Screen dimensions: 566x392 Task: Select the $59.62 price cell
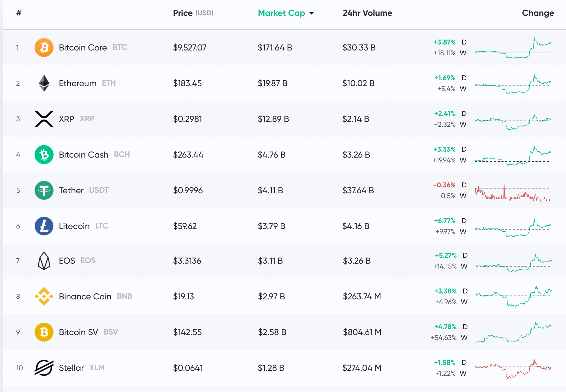(185, 226)
